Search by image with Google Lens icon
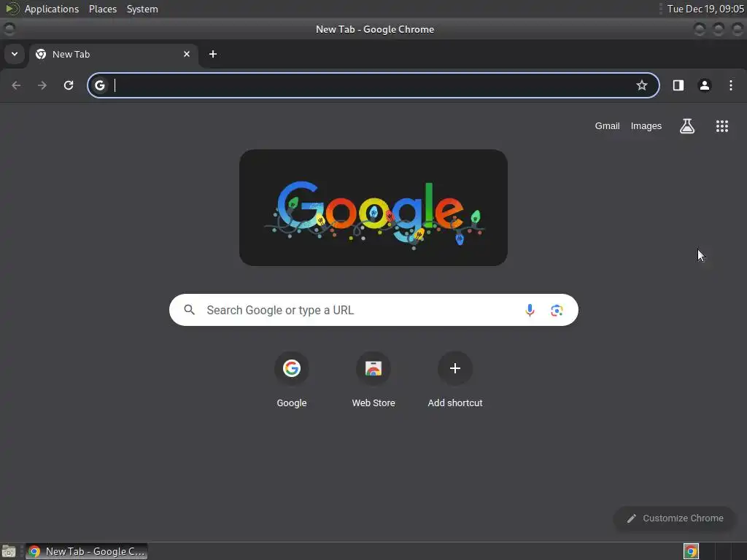Screen dimensions: 747x560 [x=557, y=311]
